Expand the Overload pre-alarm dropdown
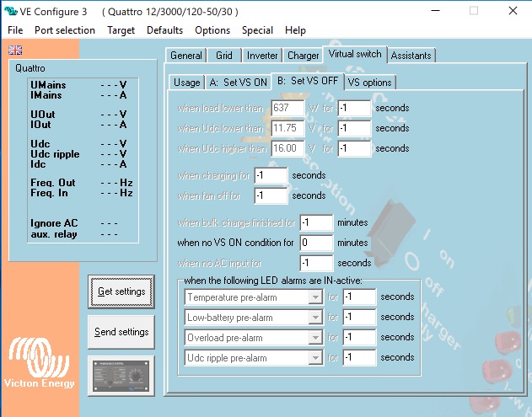Screen dimensions: 532x417 (315, 338)
